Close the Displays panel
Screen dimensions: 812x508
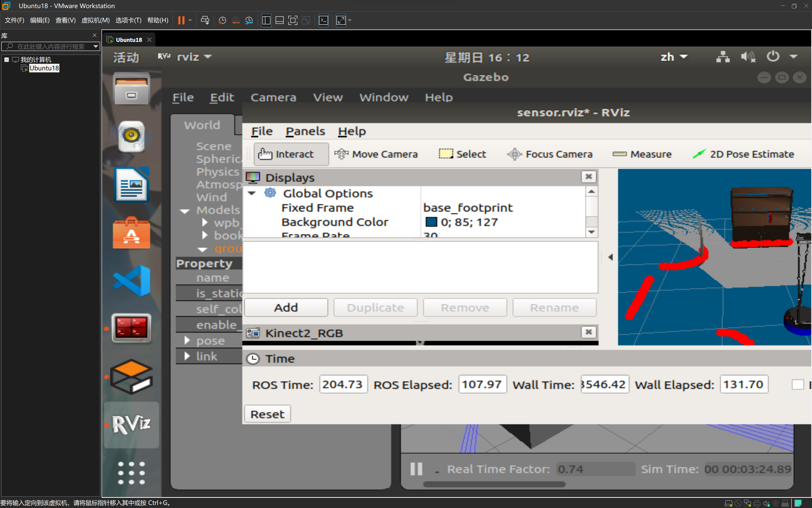pos(588,177)
